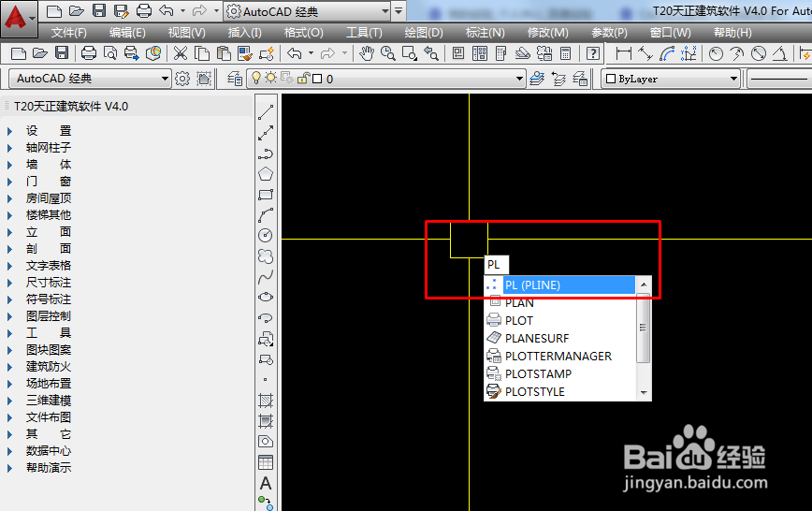Open the 格式(O) menu
The width and height of the screenshot is (812, 511).
[x=303, y=33]
